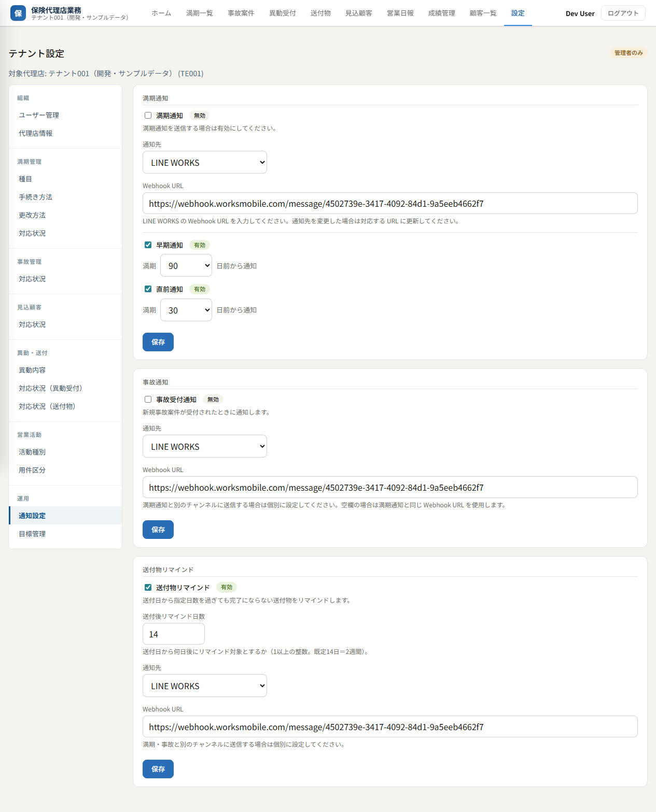Select the 設定 tab
The width and height of the screenshot is (656, 812).
pyautogui.click(x=518, y=13)
